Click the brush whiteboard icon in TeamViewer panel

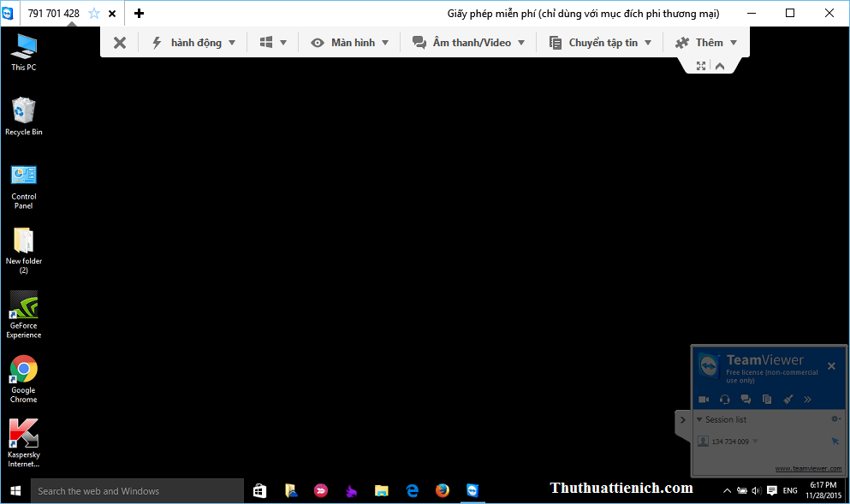[788, 399]
